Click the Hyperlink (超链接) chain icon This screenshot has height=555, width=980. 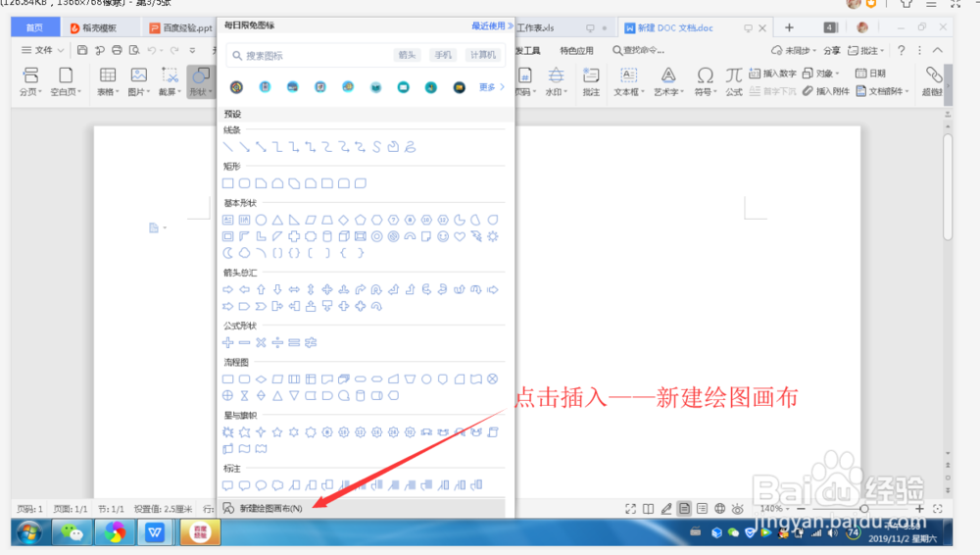pos(933,81)
